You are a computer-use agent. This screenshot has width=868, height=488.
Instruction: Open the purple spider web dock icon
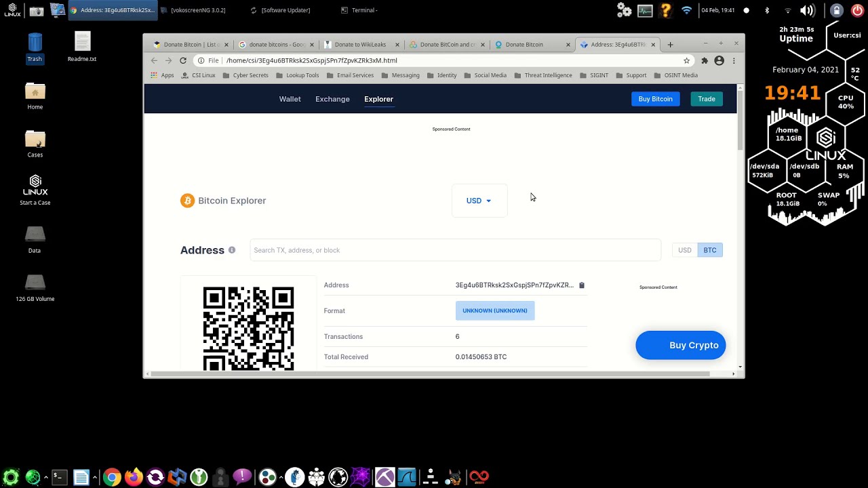tap(361, 476)
